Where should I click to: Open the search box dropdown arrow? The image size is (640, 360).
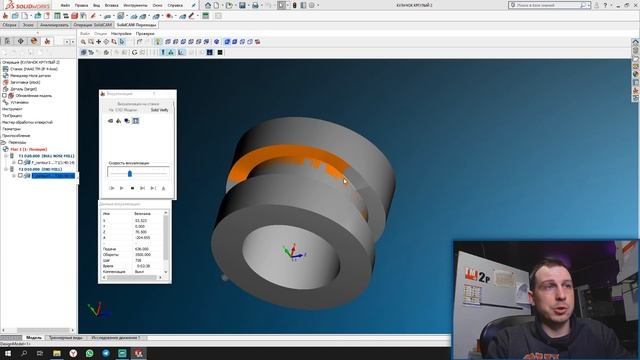(589, 5)
